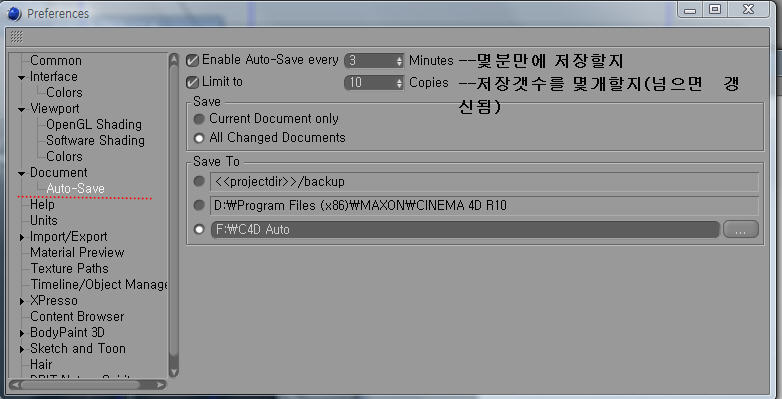Open the Auto-Save preferences page

[x=75, y=189]
